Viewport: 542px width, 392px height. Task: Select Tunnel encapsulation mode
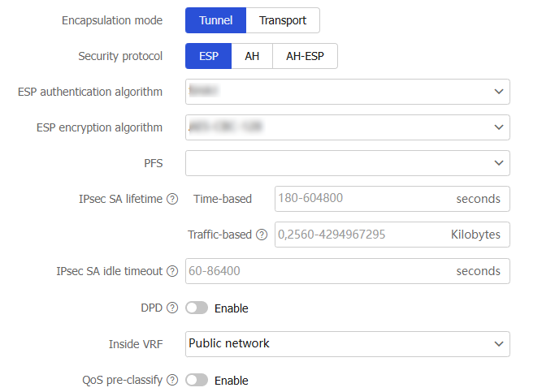tap(216, 20)
